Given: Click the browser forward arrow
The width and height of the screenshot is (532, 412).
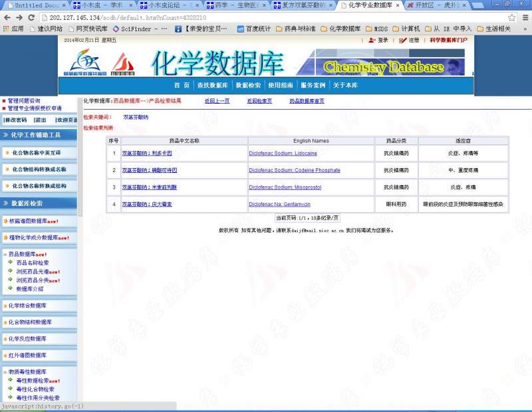Looking at the screenshot, I should click(x=19, y=17).
